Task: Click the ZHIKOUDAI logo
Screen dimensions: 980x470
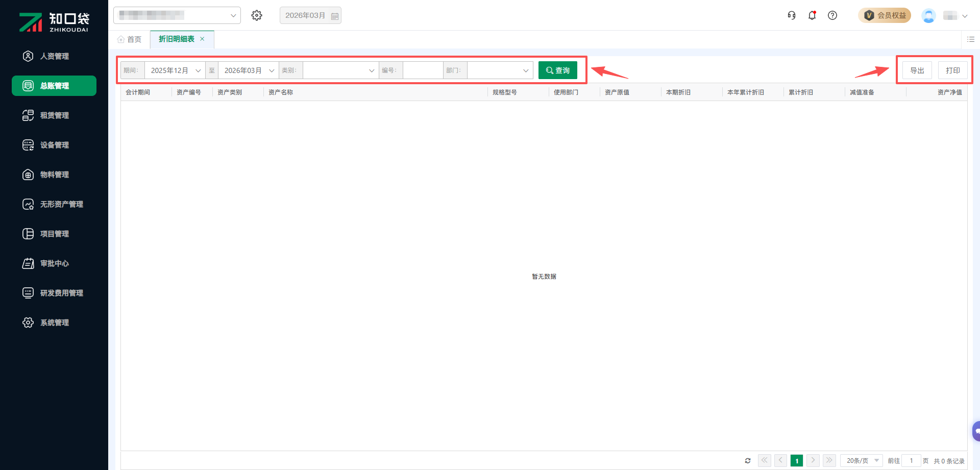Action: tap(54, 22)
